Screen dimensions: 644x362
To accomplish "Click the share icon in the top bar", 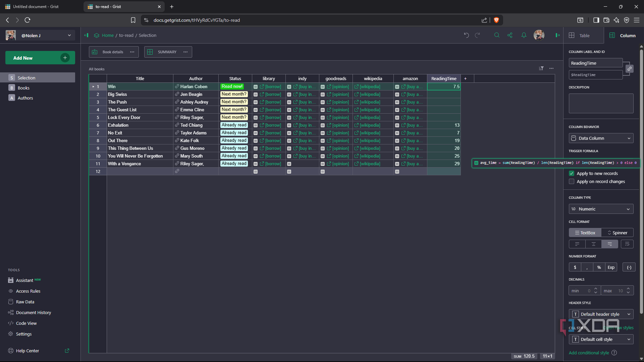I will (x=510, y=35).
